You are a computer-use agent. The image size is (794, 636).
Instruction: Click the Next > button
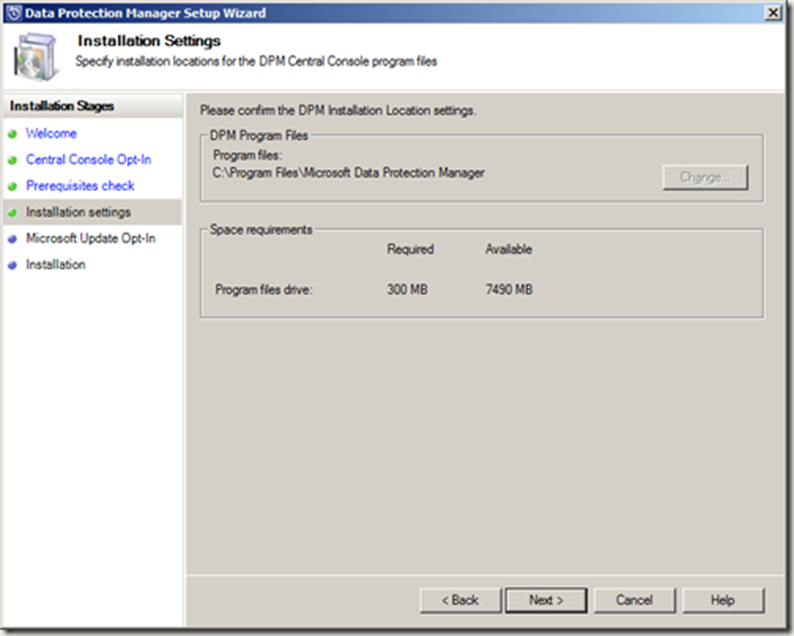point(546,600)
